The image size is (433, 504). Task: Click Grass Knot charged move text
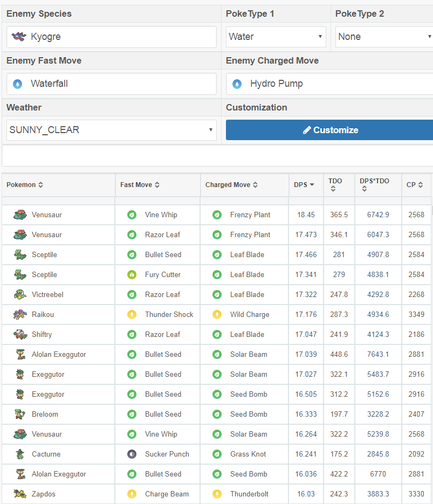tap(248, 454)
